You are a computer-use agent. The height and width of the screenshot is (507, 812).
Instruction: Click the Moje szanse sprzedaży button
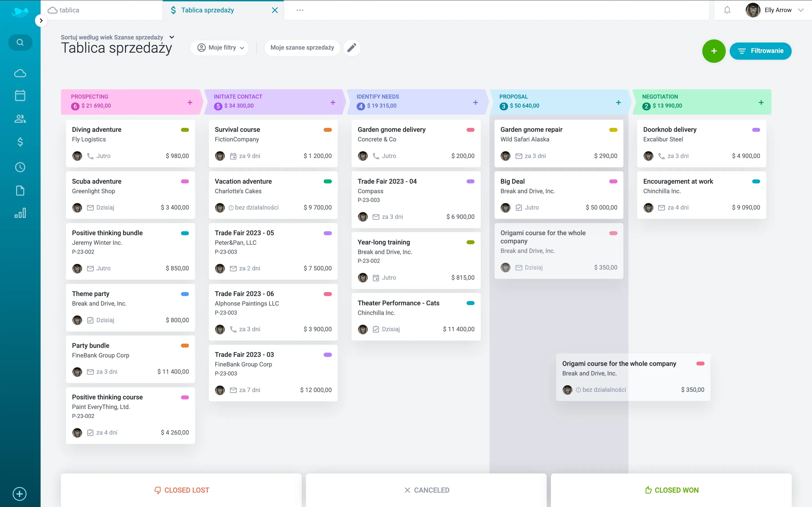pos(302,48)
